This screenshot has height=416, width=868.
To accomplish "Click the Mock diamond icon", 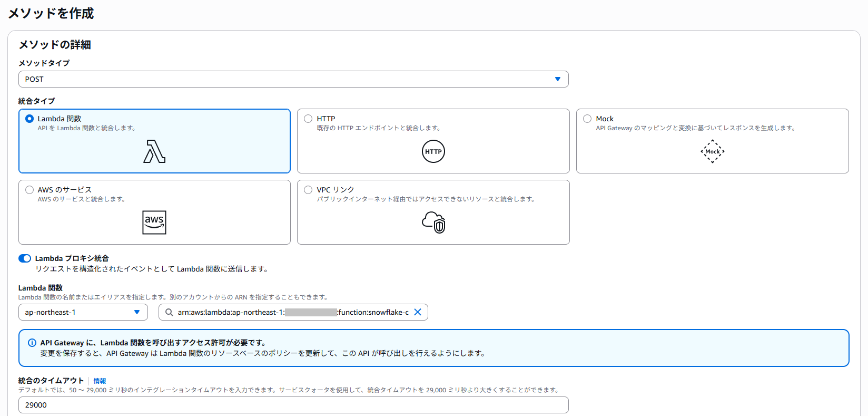I will [713, 151].
